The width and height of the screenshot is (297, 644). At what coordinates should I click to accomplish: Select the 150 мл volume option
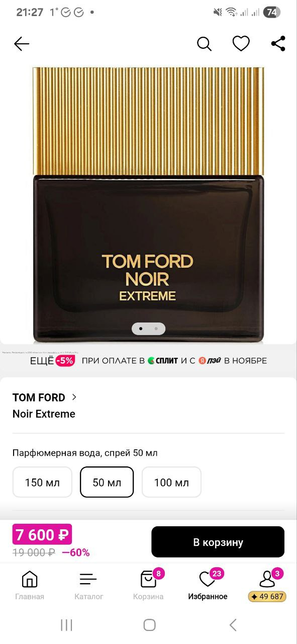[x=42, y=482]
